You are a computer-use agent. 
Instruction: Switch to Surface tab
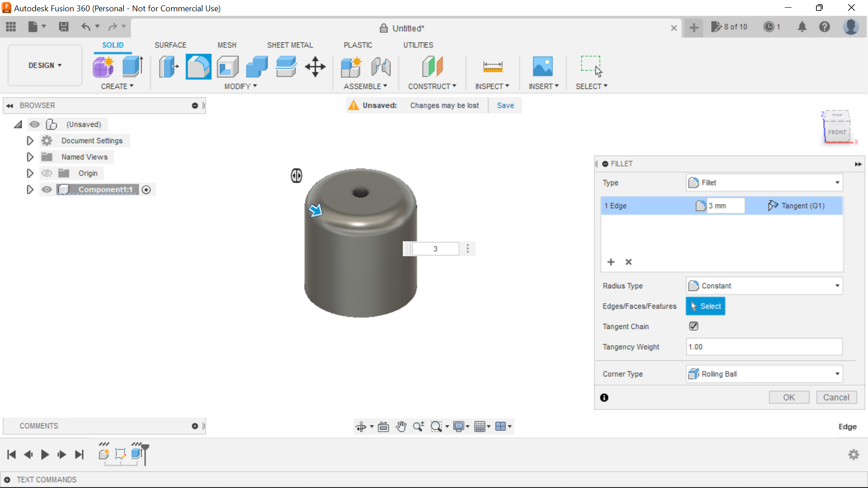pyautogui.click(x=170, y=45)
